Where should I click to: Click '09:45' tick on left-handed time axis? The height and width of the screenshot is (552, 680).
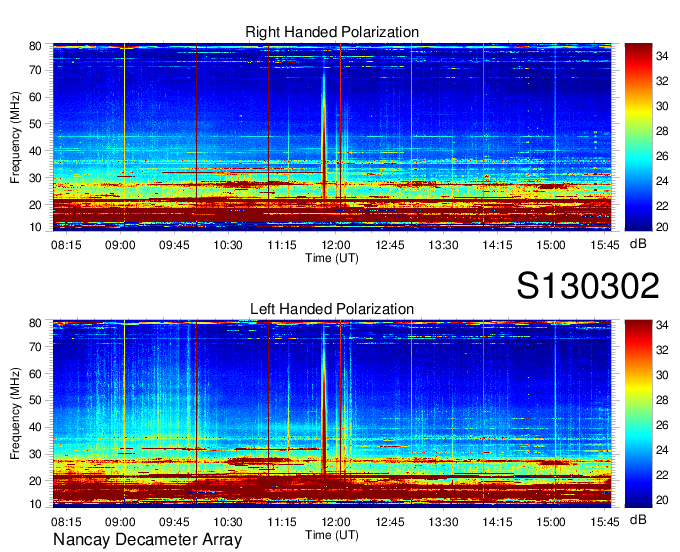pyautogui.click(x=174, y=522)
